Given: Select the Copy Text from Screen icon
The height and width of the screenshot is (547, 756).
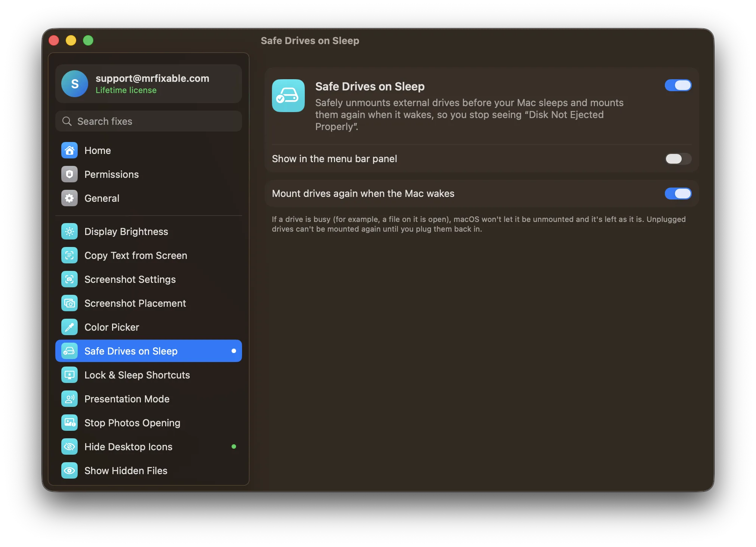Looking at the screenshot, I should [69, 255].
